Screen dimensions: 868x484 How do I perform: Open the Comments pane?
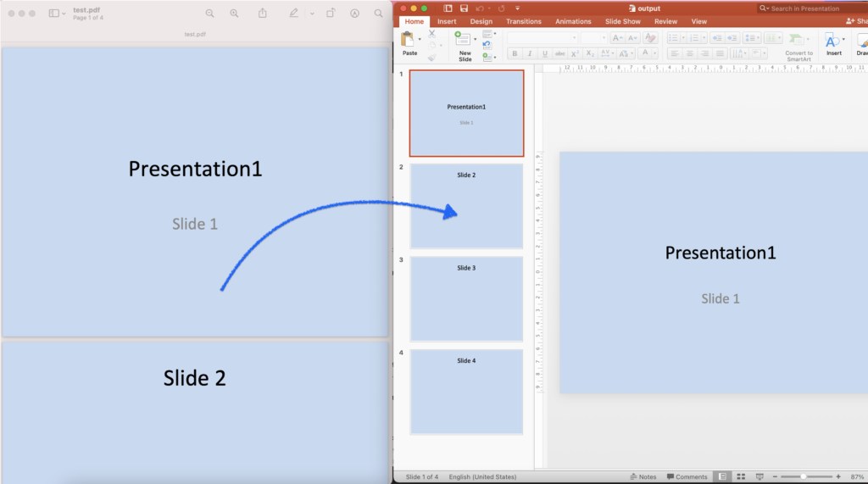coord(687,477)
